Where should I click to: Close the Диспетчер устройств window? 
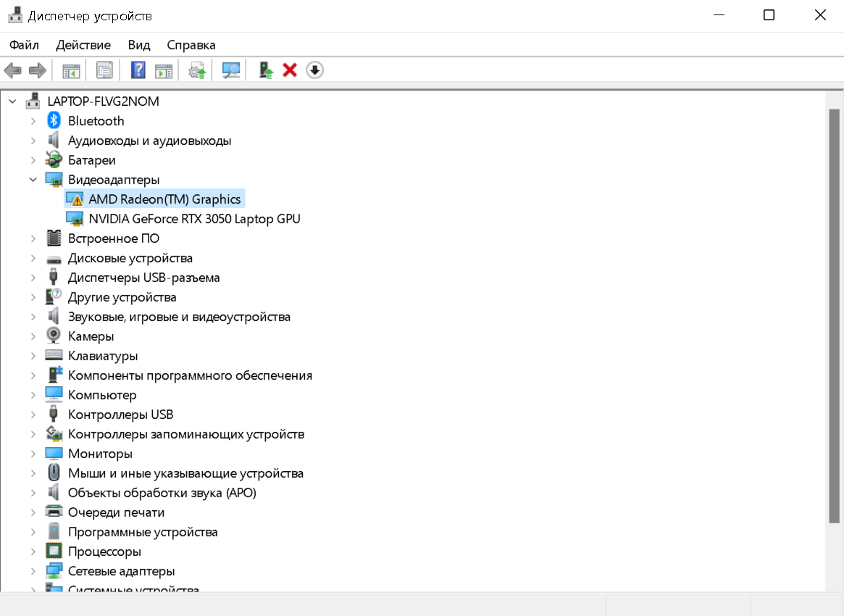820,15
